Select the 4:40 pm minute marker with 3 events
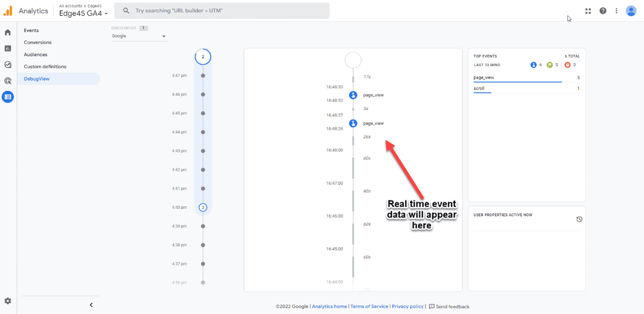644x314 pixels. point(203,208)
